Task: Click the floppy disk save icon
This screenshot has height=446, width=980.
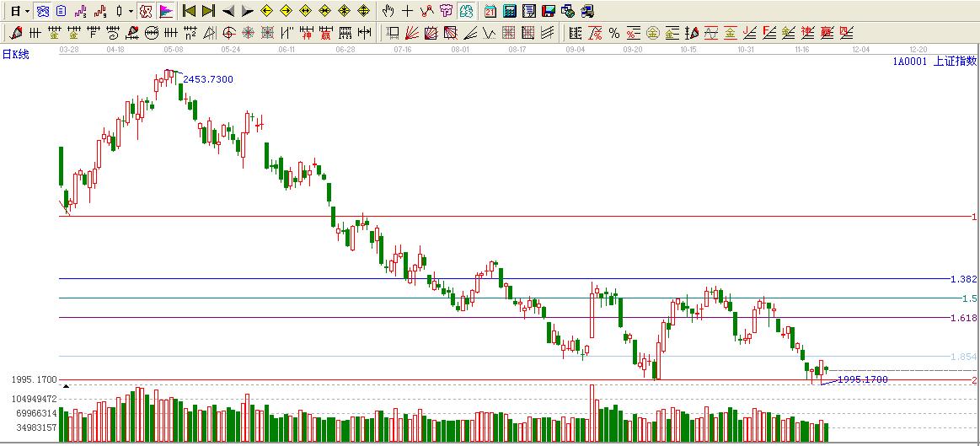Action: pos(548,11)
